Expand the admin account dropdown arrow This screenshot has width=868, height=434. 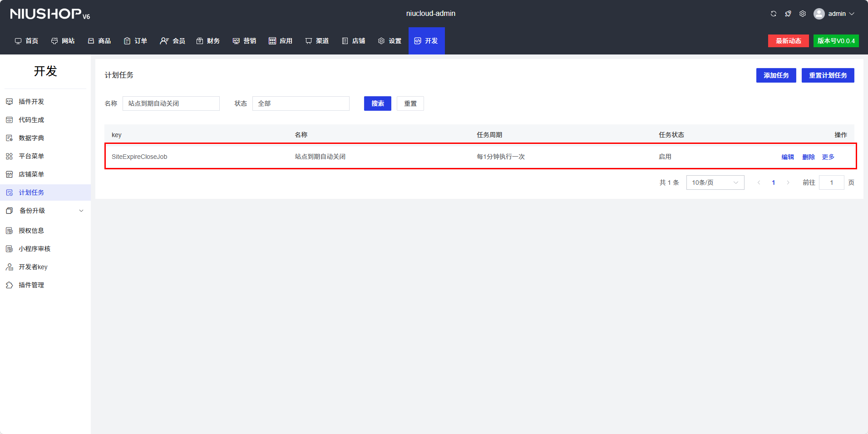click(x=852, y=14)
